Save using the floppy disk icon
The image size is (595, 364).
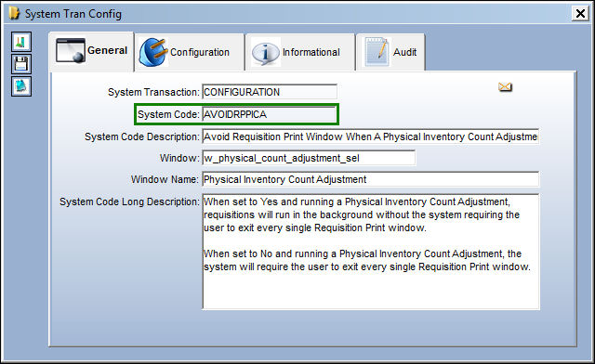(21, 64)
